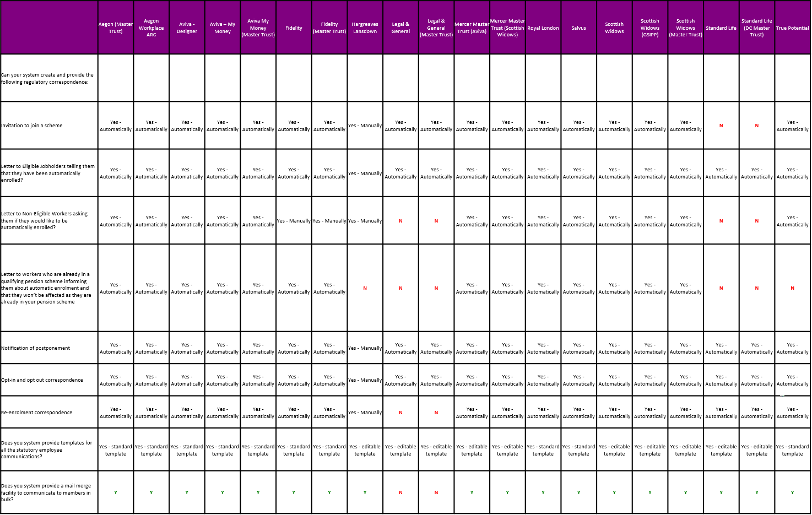Click True Potential N in qualifying scheme row
The width and height of the screenshot is (812, 515).
click(x=793, y=288)
